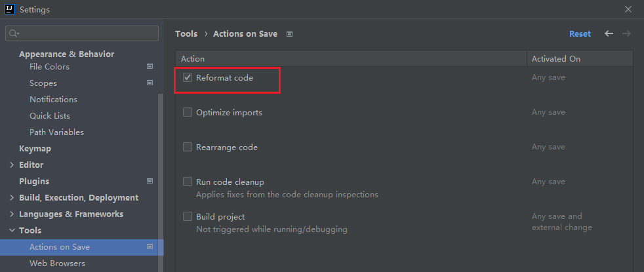Click the IntelliJ logo in the title bar
The width and height of the screenshot is (644, 272).
[10, 9]
